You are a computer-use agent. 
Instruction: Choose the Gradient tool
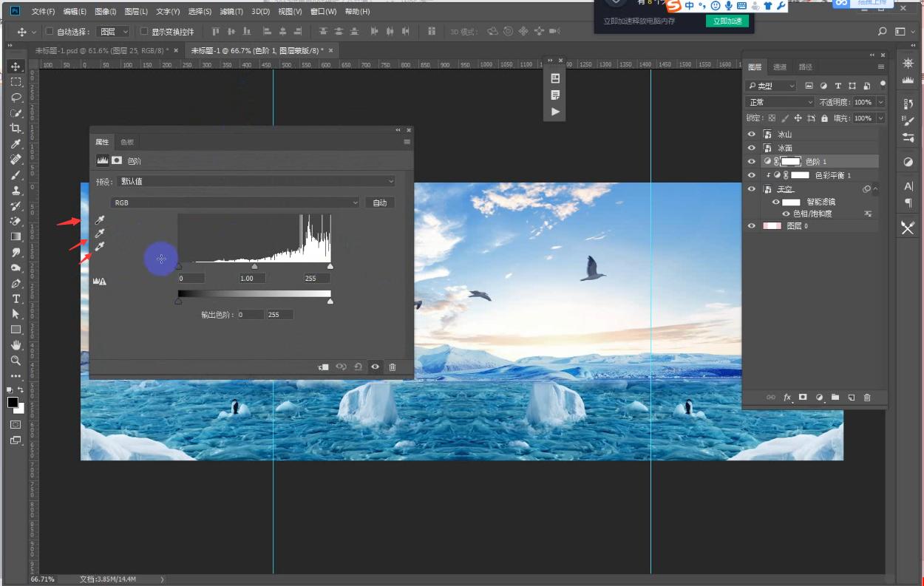point(16,236)
